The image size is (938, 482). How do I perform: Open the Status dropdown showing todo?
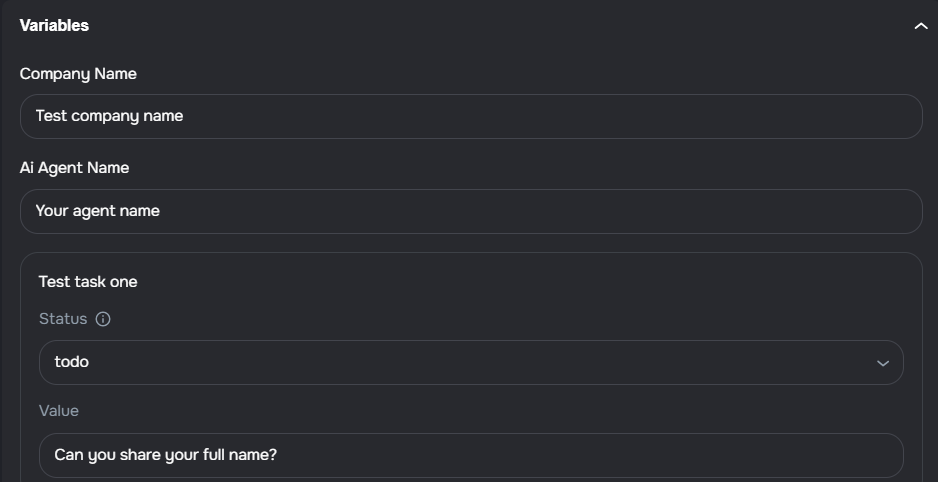point(470,362)
